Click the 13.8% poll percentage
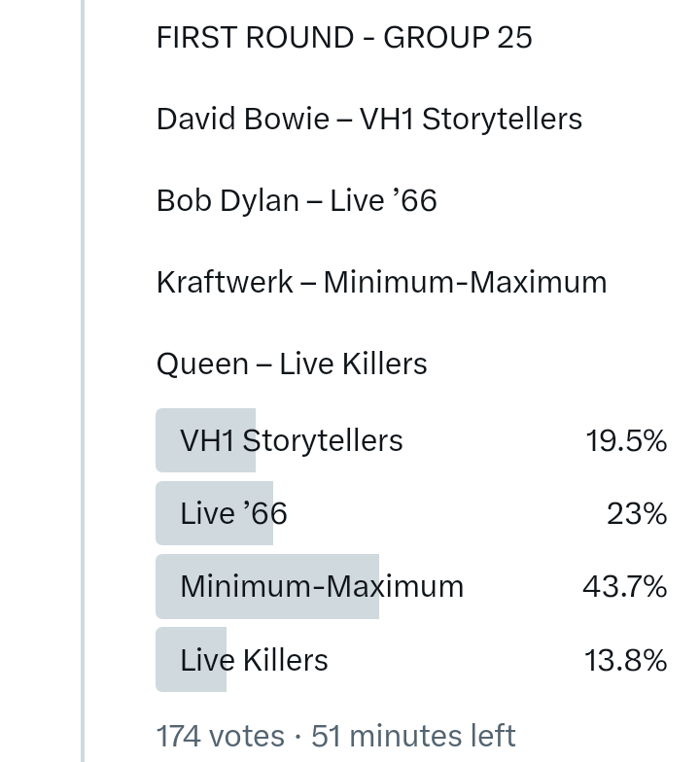The width and height of the screenshot is (700, 762). (x=625, y=661)
